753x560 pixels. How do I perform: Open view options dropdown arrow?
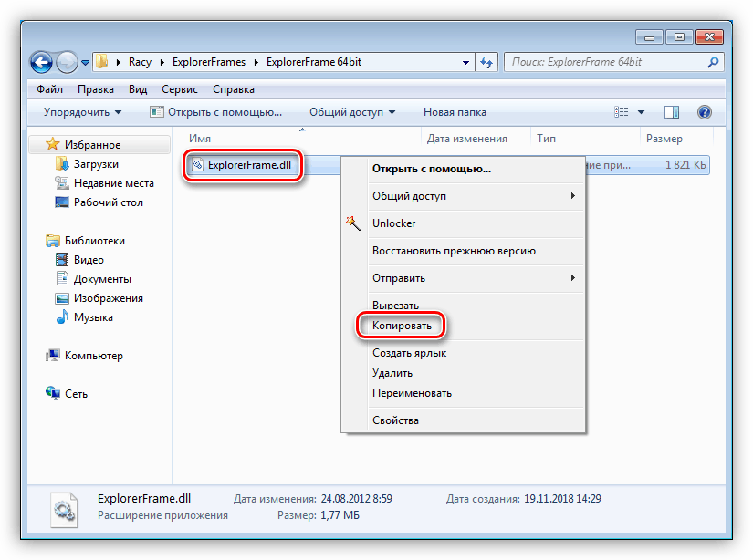641,112
